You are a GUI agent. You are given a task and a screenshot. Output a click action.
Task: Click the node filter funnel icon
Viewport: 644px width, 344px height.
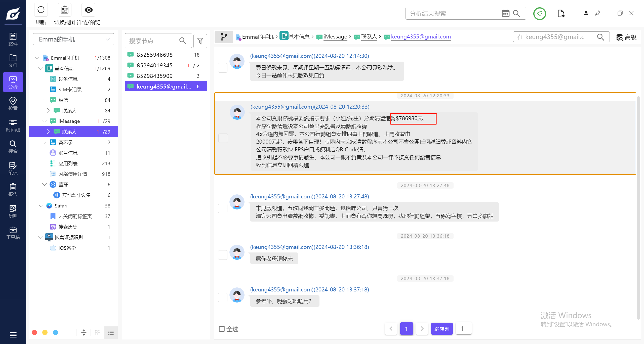(200, 41)
